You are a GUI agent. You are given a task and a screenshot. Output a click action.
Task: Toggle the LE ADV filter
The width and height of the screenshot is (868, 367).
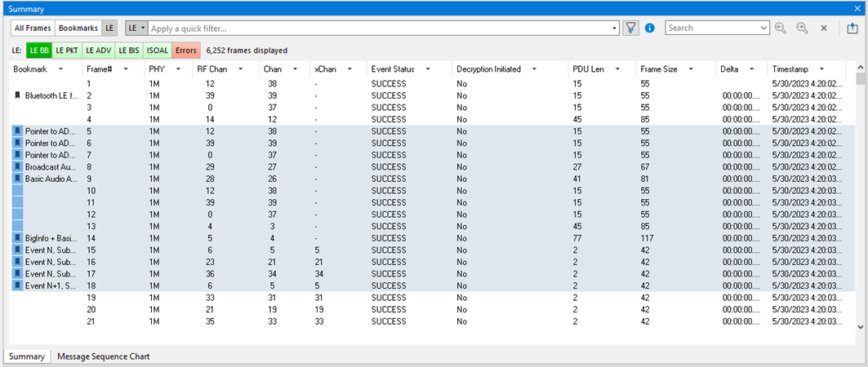point(99,51)
